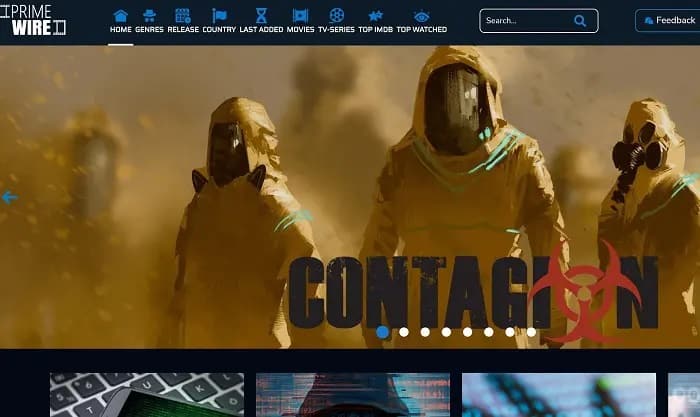Open the GENRES menu label
The height and width of the screenshot is (417, 700).
click(149, 29)
